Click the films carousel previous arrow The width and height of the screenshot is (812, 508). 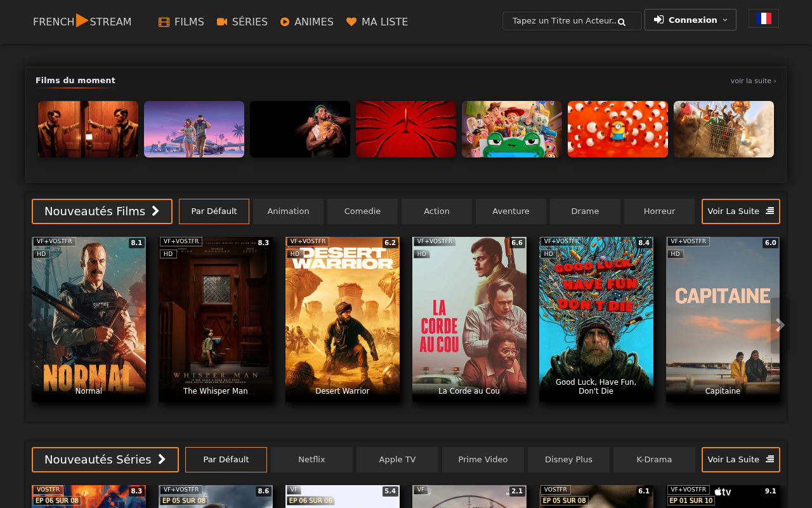coord(32,325)
